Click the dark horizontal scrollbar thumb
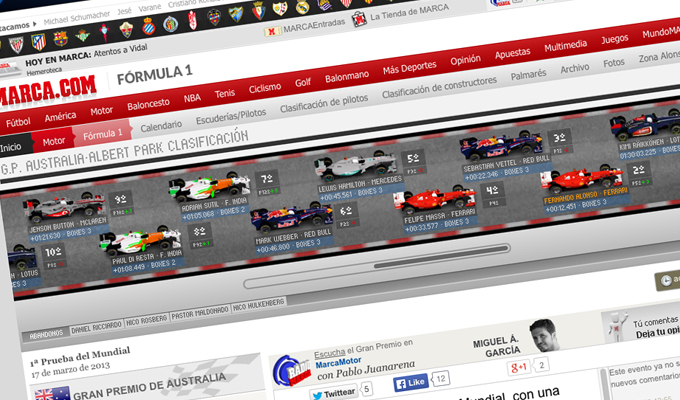 (x=441, y=256)
